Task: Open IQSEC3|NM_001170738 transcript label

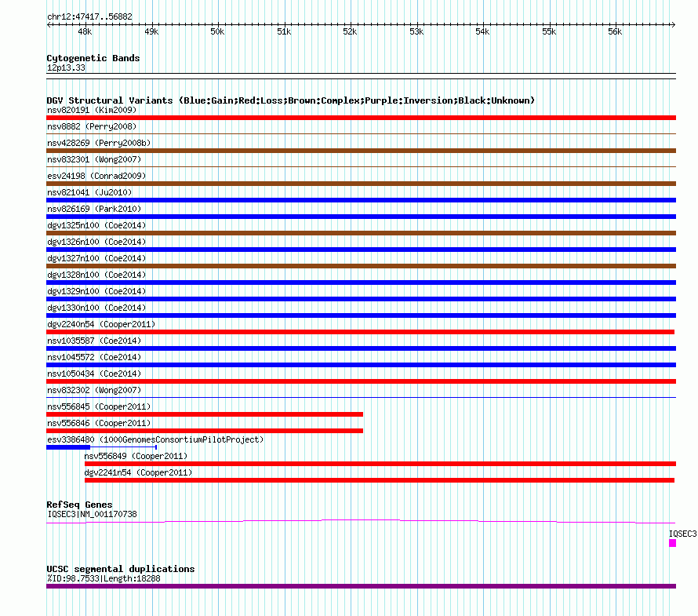Action: 92,515
